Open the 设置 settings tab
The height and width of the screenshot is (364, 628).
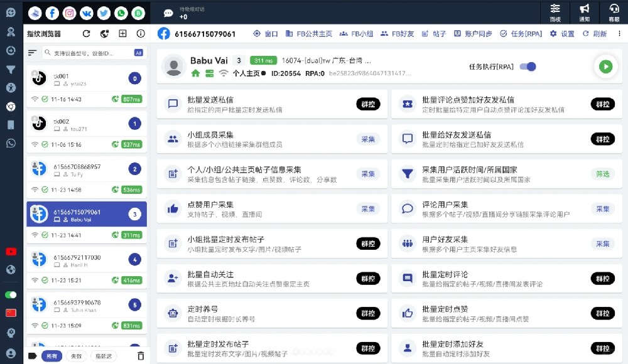pyautogui.click(x=562, y=34)
